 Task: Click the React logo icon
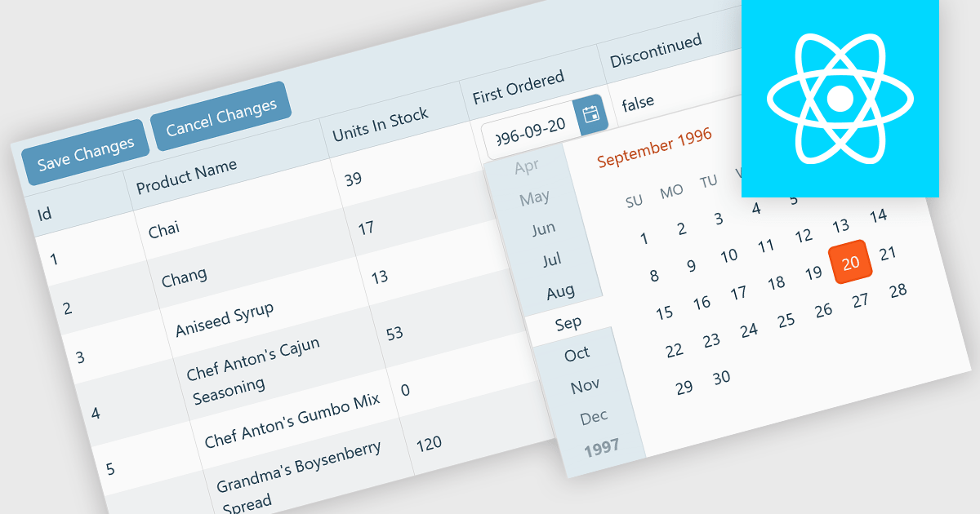[840, 99]
